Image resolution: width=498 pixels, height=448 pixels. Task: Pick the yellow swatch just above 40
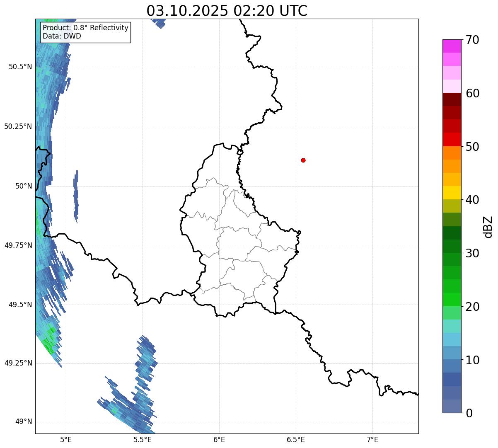pyautogui.click(x=452, y=193)
